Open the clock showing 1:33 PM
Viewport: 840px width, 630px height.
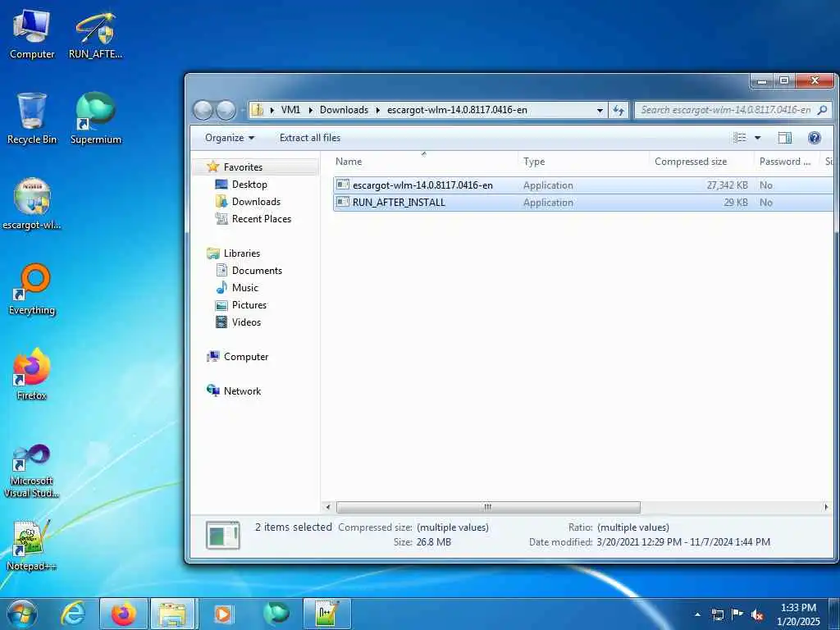click(798, 614)
